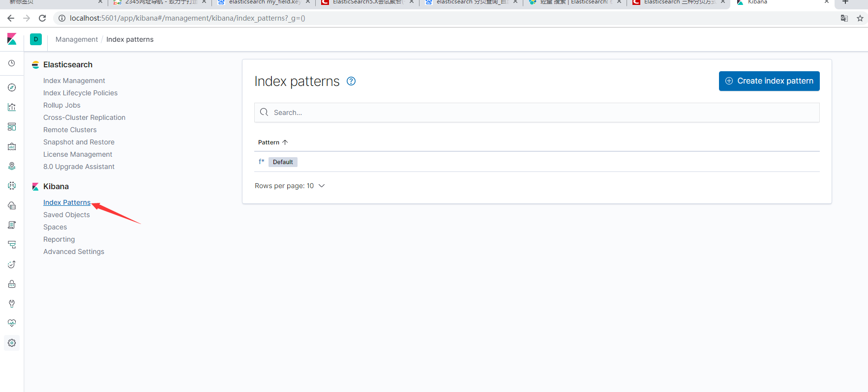The image size is (868, 392).
Task: Select Index Patterns under Kibana section
Action: coord(67,202)
